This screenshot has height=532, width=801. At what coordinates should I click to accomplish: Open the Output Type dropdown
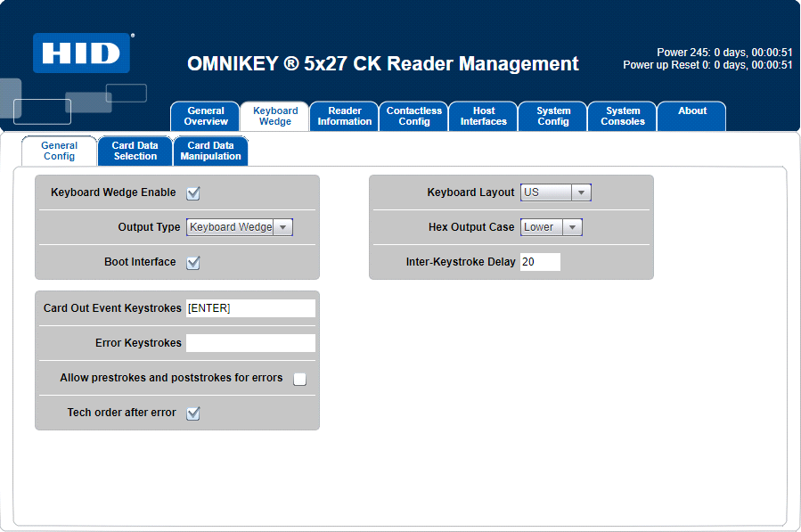283,226
